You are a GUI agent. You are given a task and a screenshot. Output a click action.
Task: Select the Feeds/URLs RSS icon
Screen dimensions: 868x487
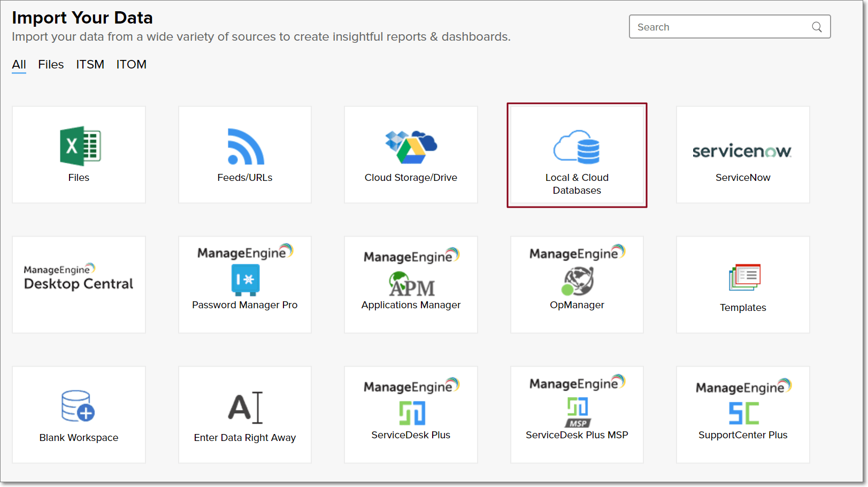245,146
